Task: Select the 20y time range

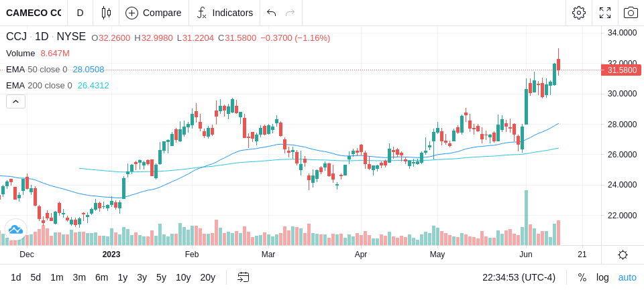Action: (207, 277)
